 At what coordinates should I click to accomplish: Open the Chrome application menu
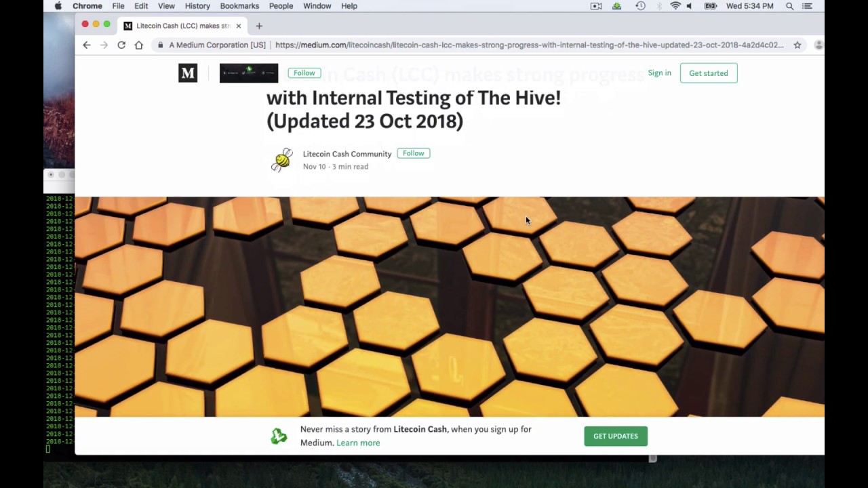pyautogui.click(x=87, y=6)
